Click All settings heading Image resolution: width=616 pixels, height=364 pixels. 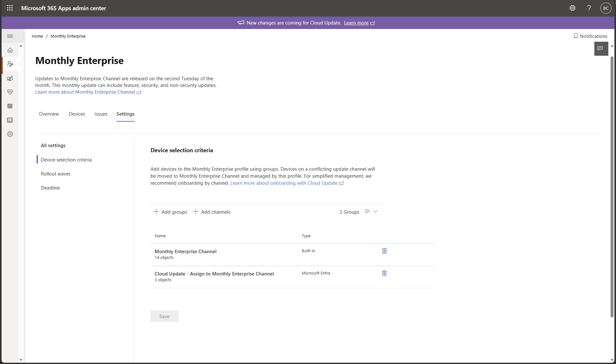pos(53,146)
